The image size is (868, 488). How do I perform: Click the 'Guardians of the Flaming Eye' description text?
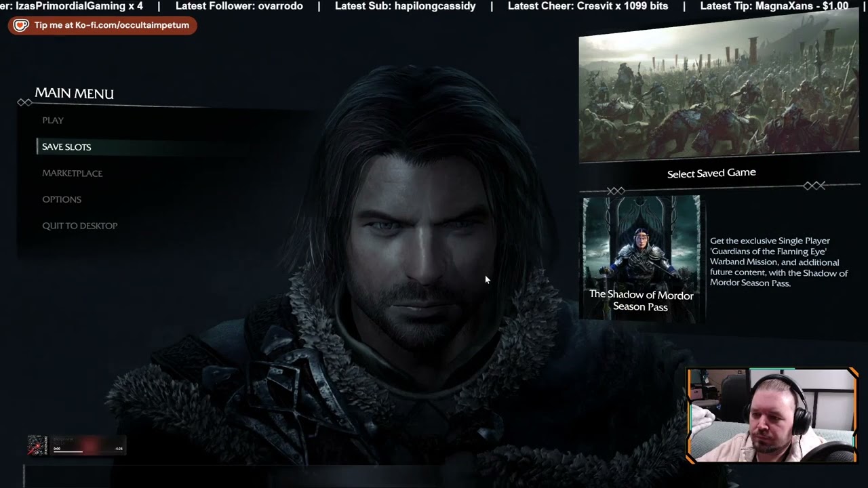[x=778, y=262]
